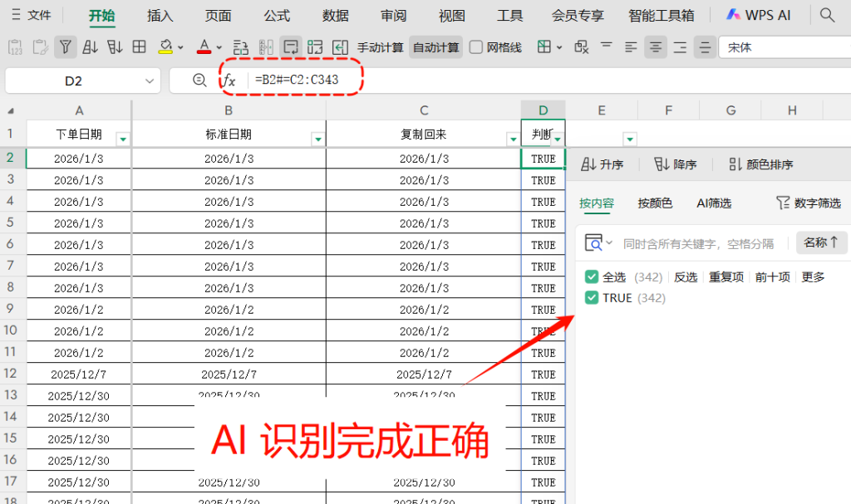The width and height of the screenshot is (851, 504).
Task: Click the paste formatting clipboard-brush icon
Action: tap(40, 47)
